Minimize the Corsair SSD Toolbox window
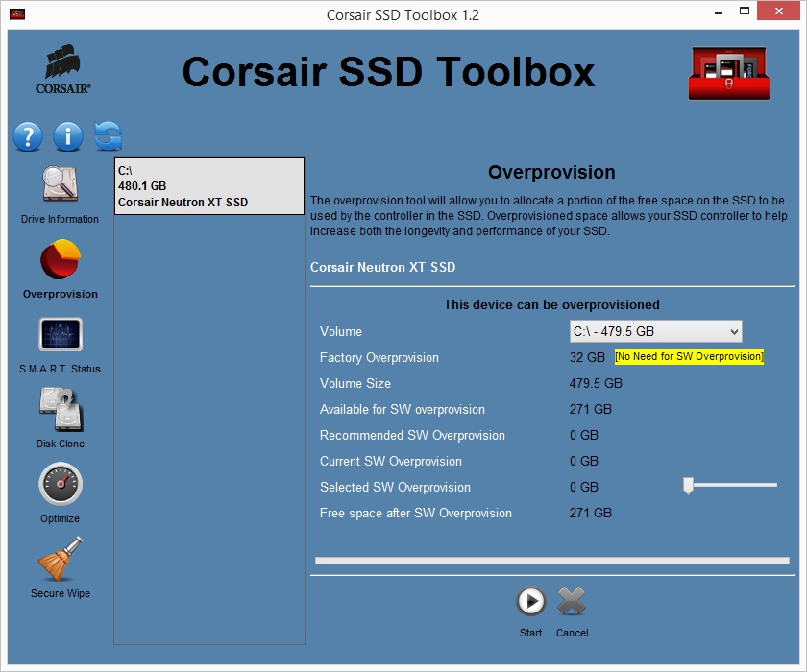 point(719,12)
